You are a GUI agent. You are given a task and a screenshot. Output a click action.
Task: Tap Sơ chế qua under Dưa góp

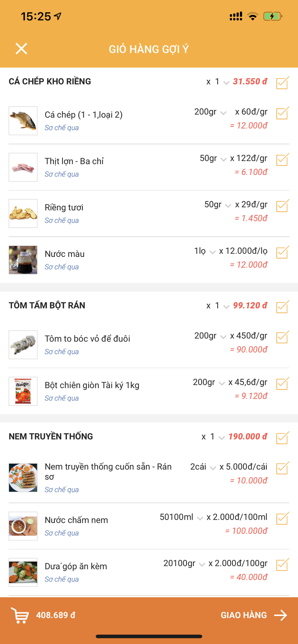62,579
